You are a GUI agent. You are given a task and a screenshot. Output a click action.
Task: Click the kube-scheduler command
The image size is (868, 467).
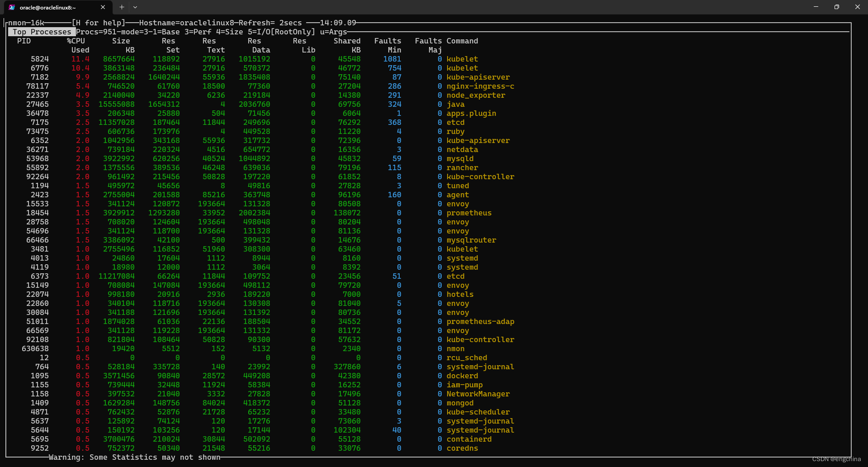478,412
